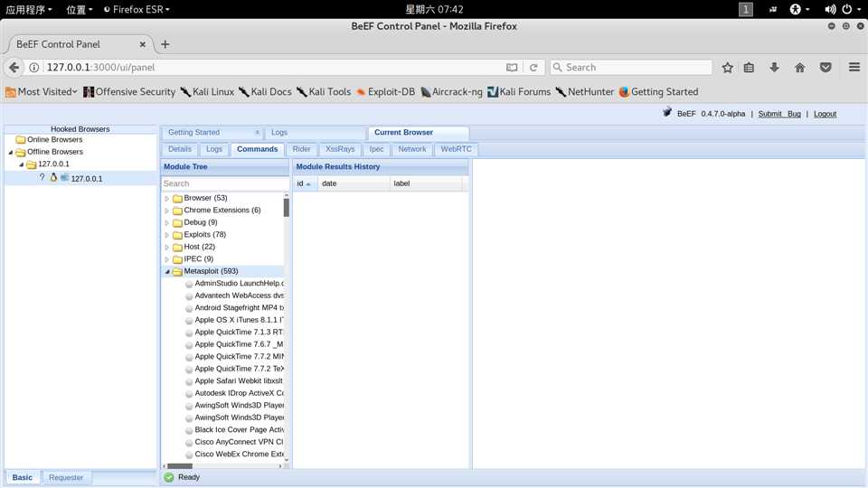Open the Most Visited bookmarks dropdown
This screenshot has height=488, width=868.
(x=42, y=92)
